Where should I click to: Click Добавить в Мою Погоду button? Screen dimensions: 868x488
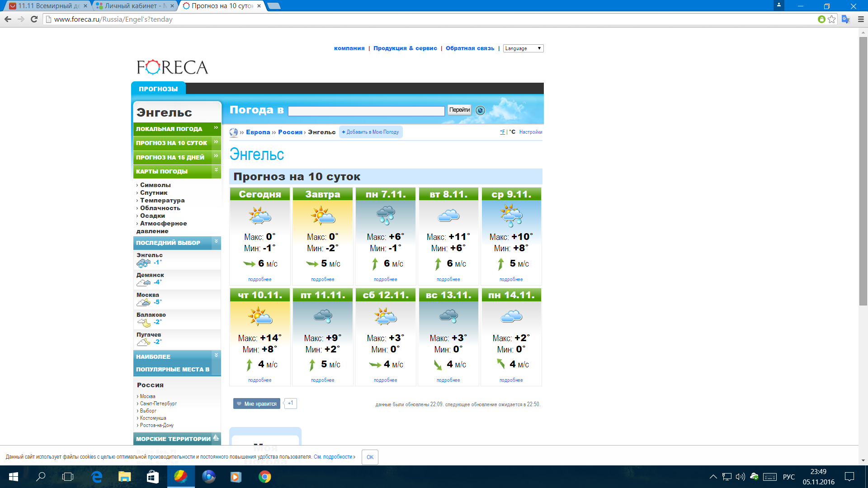(371, 132)
